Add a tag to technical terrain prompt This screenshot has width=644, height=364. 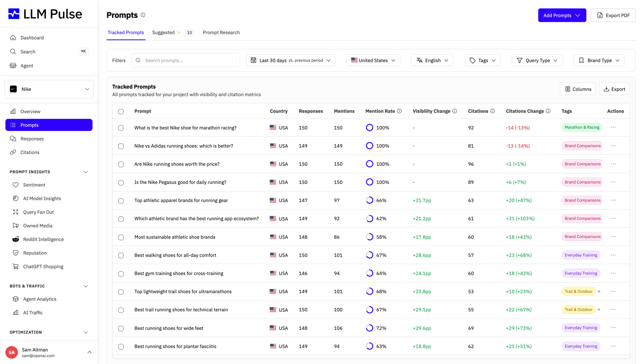coord(599,310)
